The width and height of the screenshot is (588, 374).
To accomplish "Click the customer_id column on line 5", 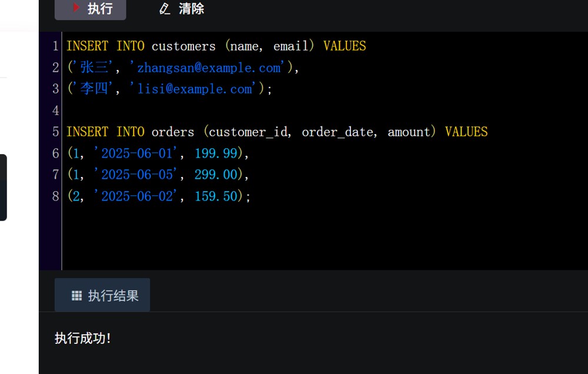I will 248,132.
